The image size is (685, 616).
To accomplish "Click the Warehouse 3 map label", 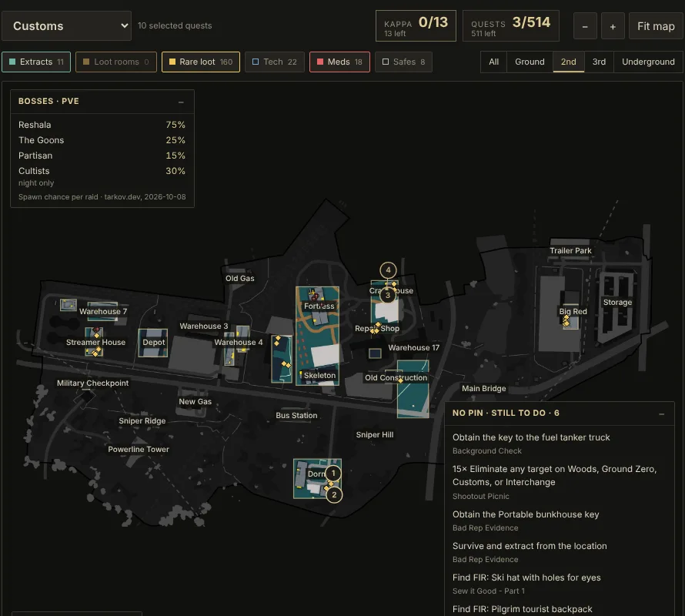I will tap(204, 326).
